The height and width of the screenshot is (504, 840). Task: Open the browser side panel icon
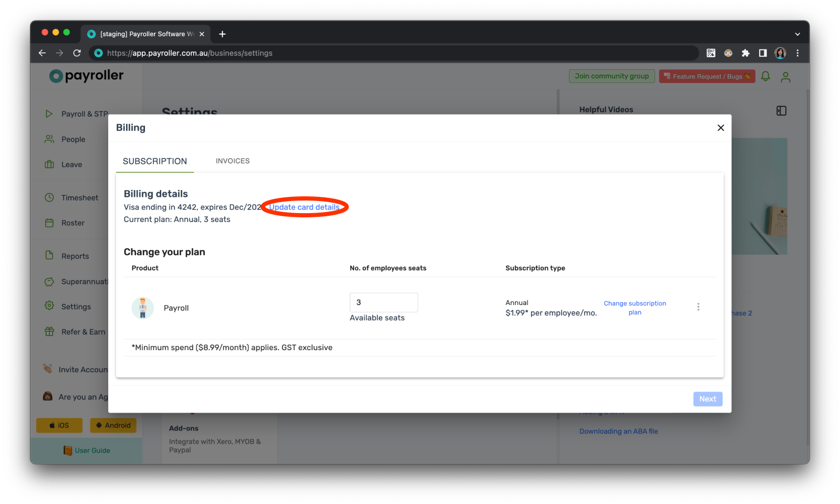763,53
